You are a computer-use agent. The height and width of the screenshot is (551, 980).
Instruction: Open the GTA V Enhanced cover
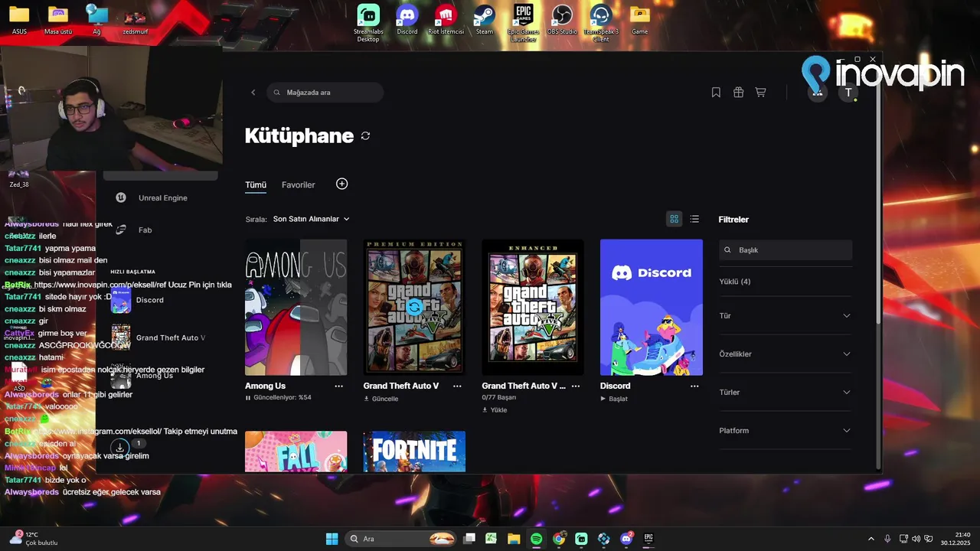click(533, 308)
